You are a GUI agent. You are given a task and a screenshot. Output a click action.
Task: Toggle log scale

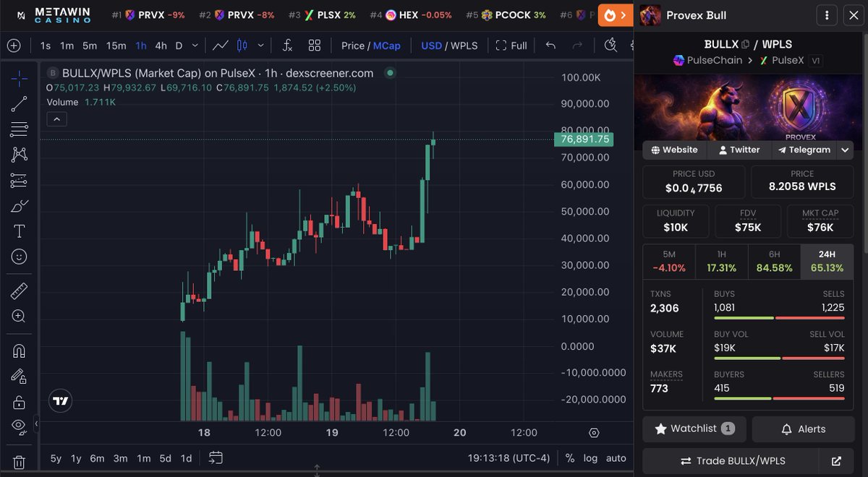[x=591, y=458]
